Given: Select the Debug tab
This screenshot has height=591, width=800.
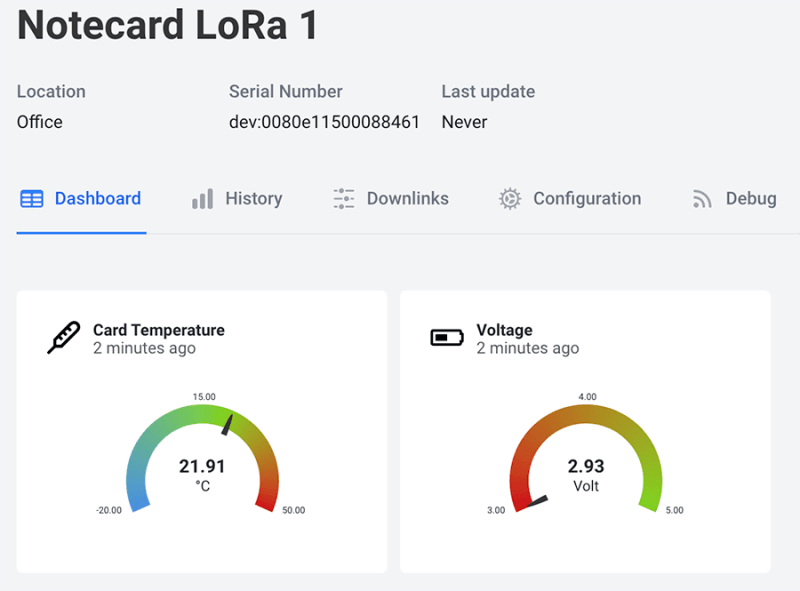Looking at the screenshot, I should point(750,199).
